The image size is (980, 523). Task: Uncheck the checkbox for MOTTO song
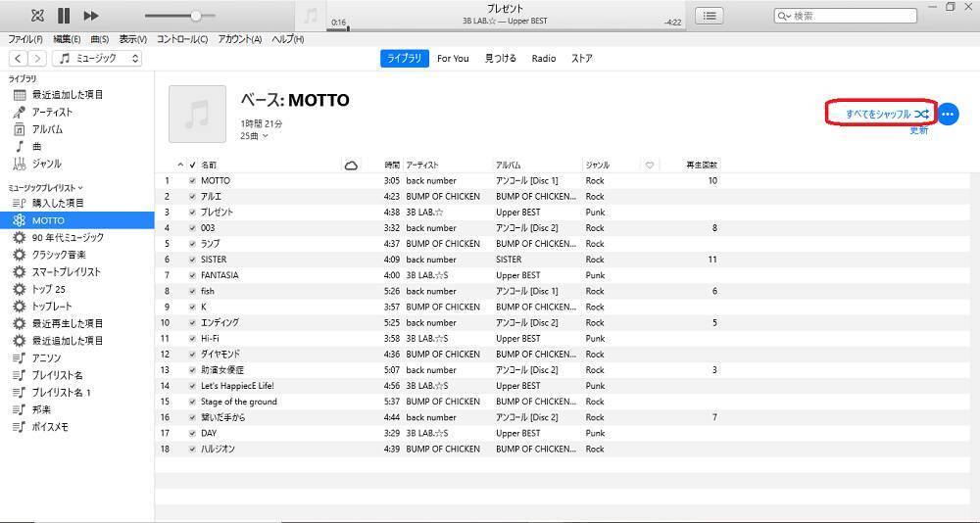[192, 181]
